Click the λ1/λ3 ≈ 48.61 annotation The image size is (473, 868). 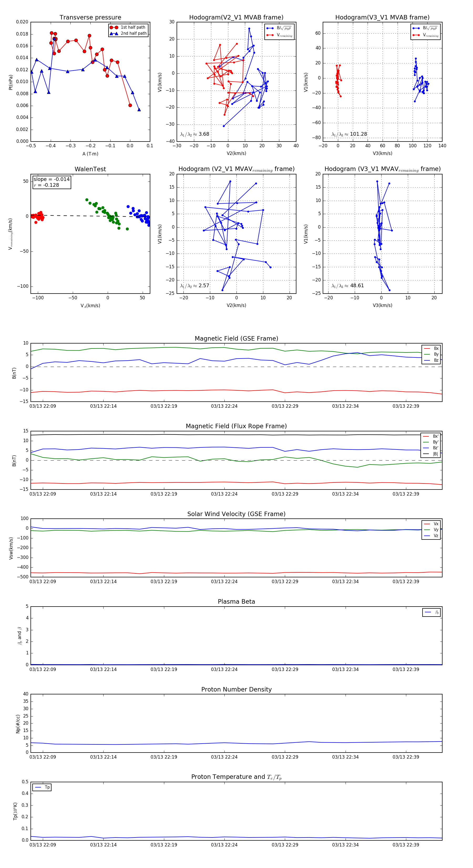pos(347,286)
